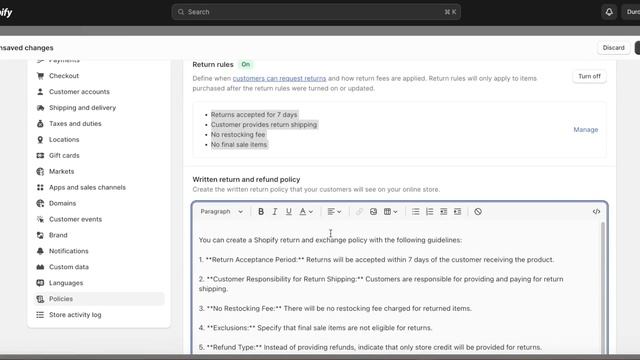This screenshot has height=360, width=640.
Task: Click the 'Written return and refund policy' heading
Action: pos(246,180)
